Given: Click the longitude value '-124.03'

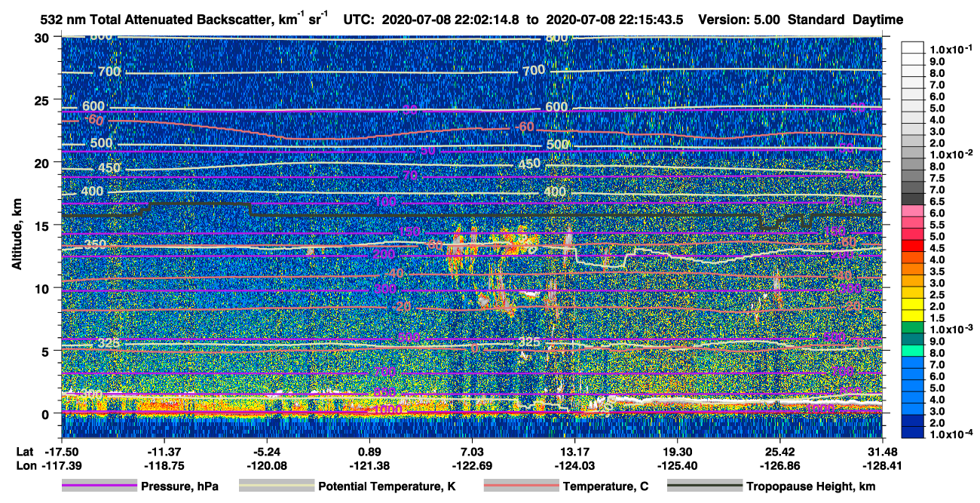Looking at the screenshot, I should pos(574,465).
